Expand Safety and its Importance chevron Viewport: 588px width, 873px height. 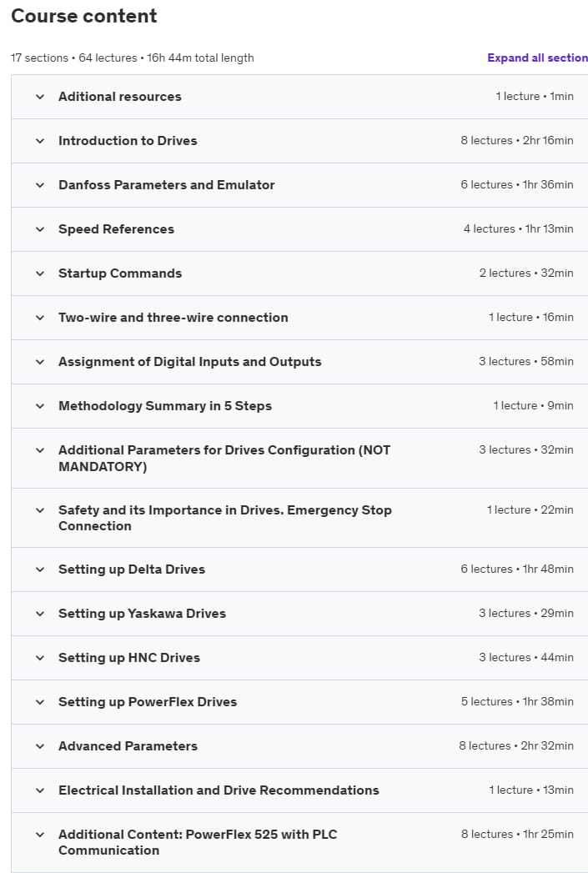(x=40, y=510)
